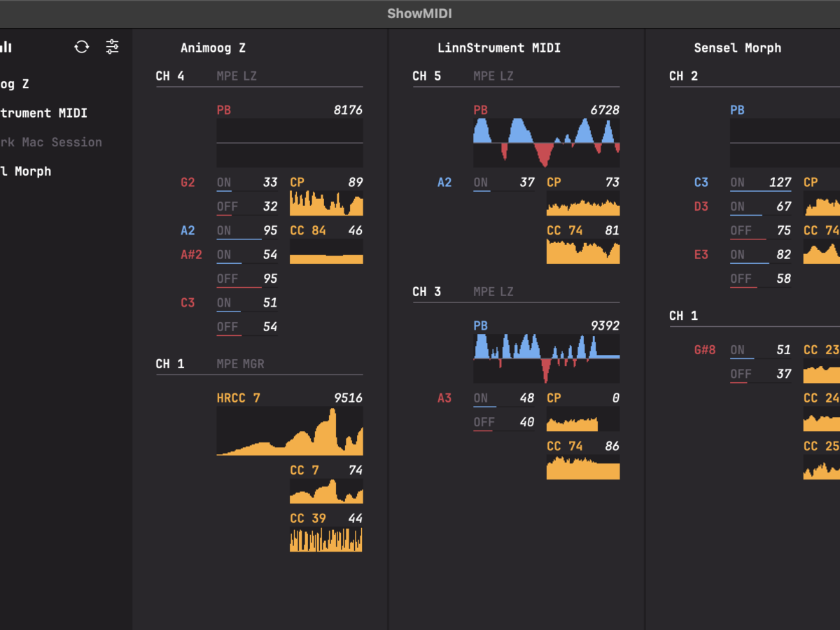This screenshot has width=840, height=630.
Task: Click the ShowMIDI bars logo in sidebar
Action: click(6, 47)
